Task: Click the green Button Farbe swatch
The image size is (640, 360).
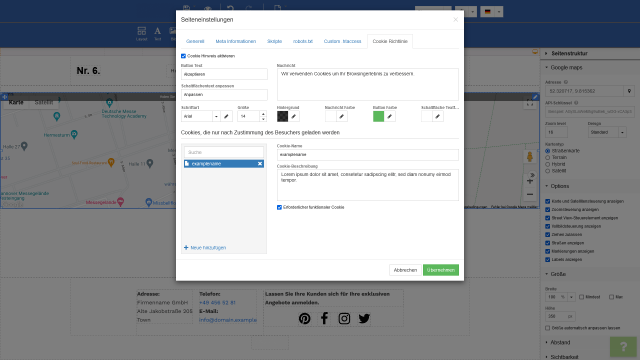Action: pos(378,116)
